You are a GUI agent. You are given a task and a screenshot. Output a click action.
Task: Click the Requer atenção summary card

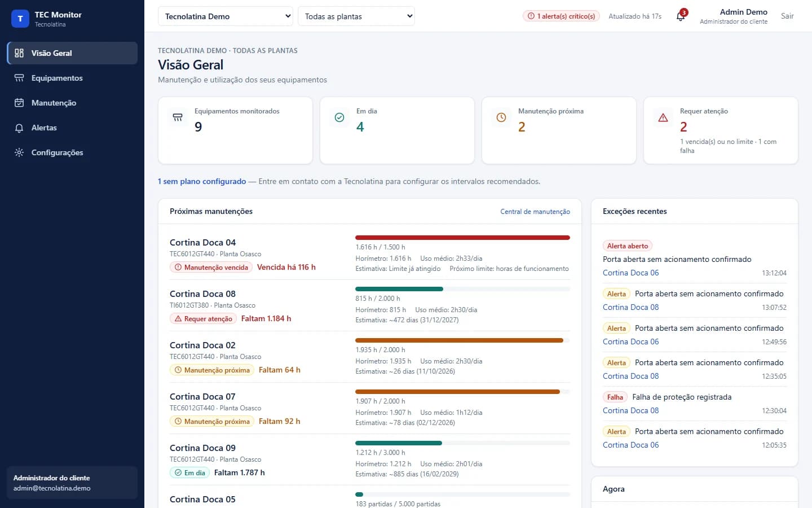pos(721,130)
